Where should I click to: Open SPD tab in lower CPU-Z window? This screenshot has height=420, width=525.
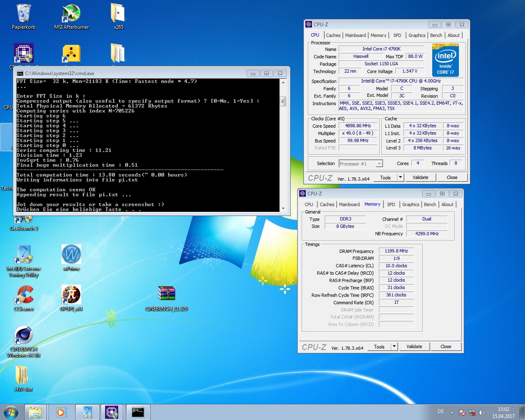point(391,204)
